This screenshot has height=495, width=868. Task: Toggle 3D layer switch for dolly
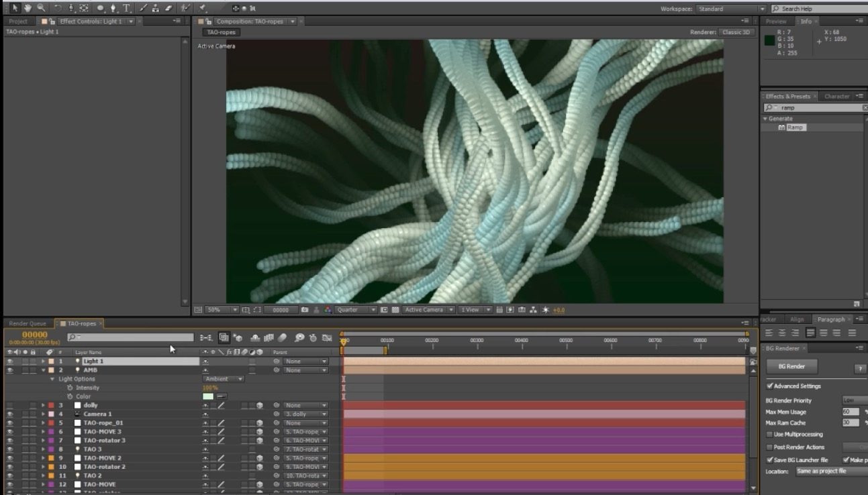[x=259, y=405]
